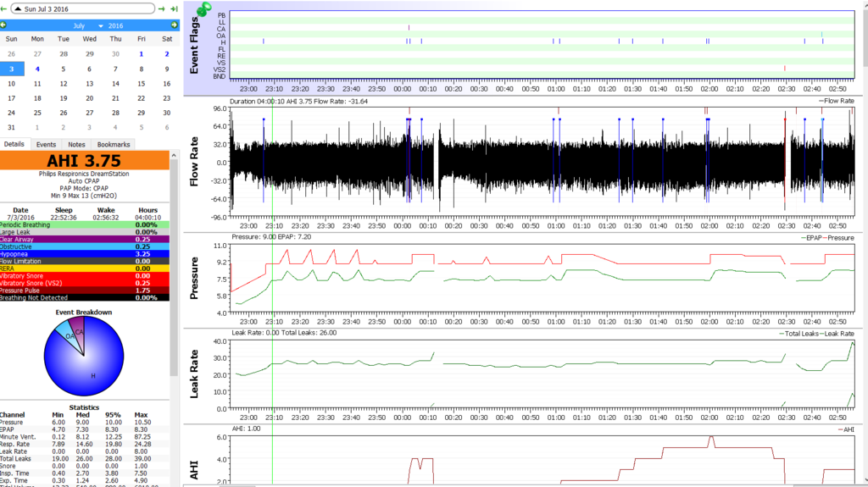Click the Clear Airway event row
Image resolution: width=868 pixels, height=487 pixels.
pos(85,239)
